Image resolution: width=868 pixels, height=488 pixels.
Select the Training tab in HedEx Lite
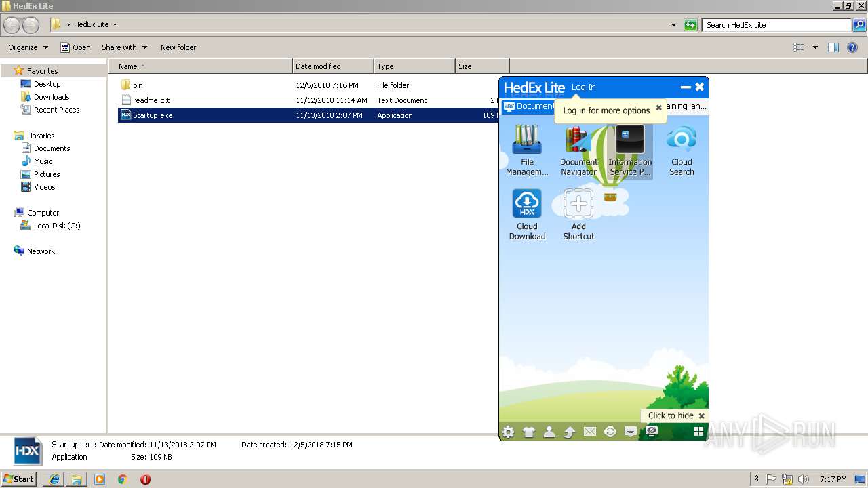pyautogui.click(x=686, y=106)
